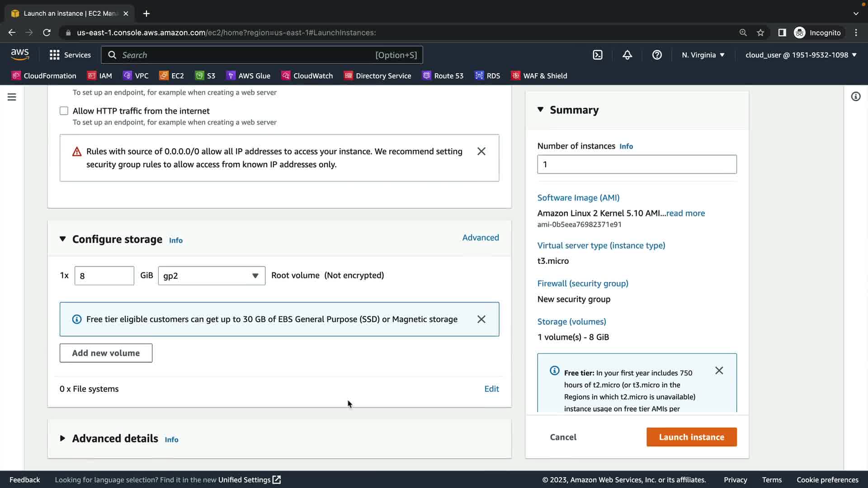
Task: Click the Number of instances field
Action: coord(637,164)
